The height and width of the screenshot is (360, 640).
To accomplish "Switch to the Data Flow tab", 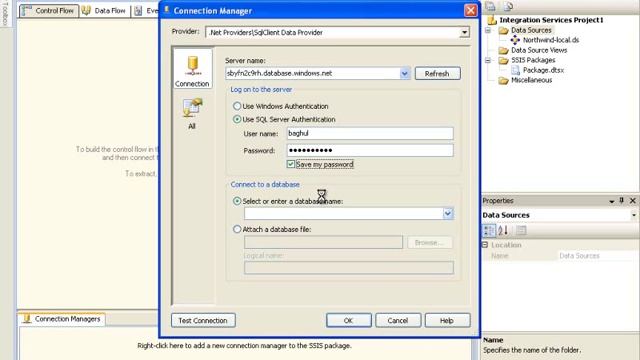I will tap(104, 11).
